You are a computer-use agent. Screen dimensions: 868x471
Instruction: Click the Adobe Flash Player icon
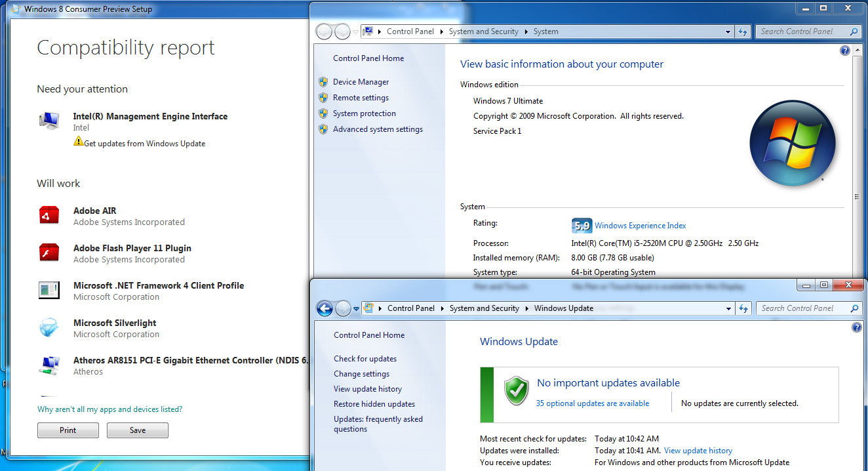point(49,253)
